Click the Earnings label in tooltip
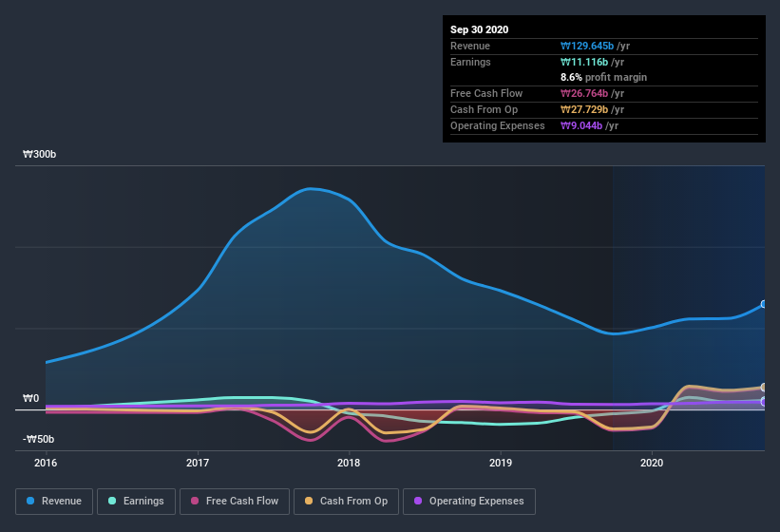Screen dimensions: 780x532 [x=470, y=62]
